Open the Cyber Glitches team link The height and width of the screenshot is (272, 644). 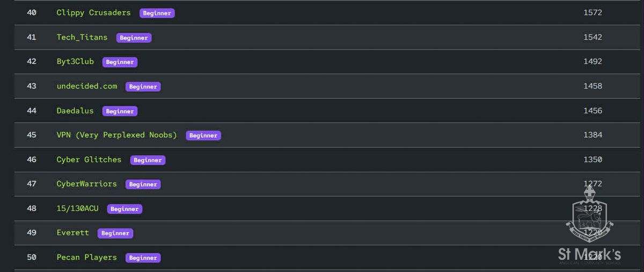click(89, 160)
